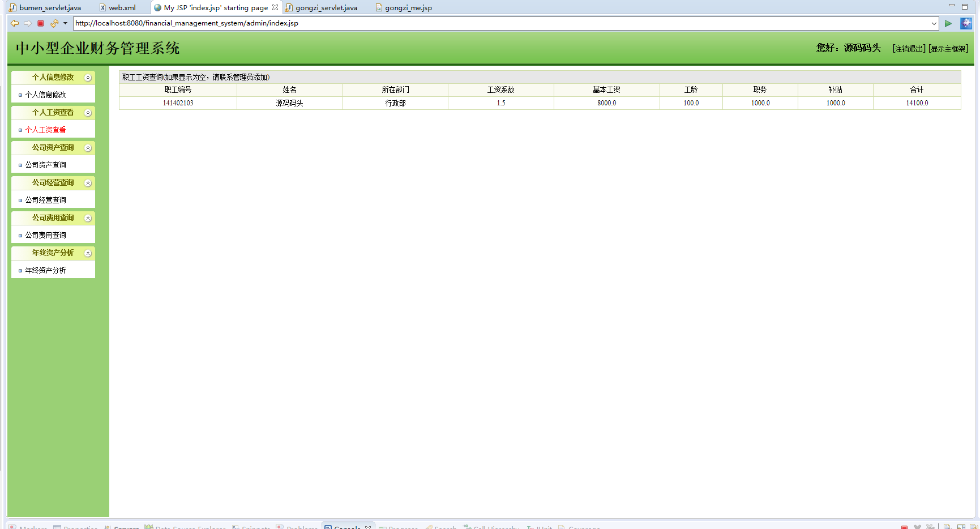Viewport: 980px width, 529px height.
Task: Select the 1000.0 cell under 补贴
Action: [836, 103]
